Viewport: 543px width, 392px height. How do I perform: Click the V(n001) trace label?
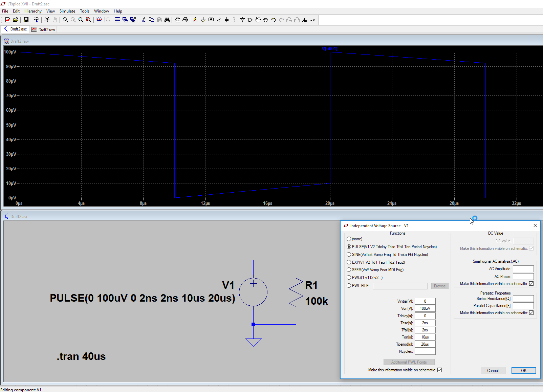[330, 49]
